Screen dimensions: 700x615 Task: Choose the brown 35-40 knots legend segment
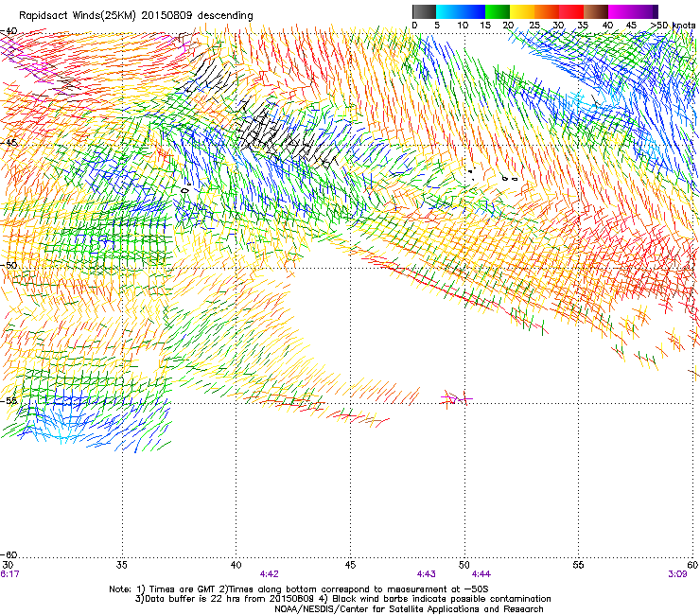(x=596, y=11)
